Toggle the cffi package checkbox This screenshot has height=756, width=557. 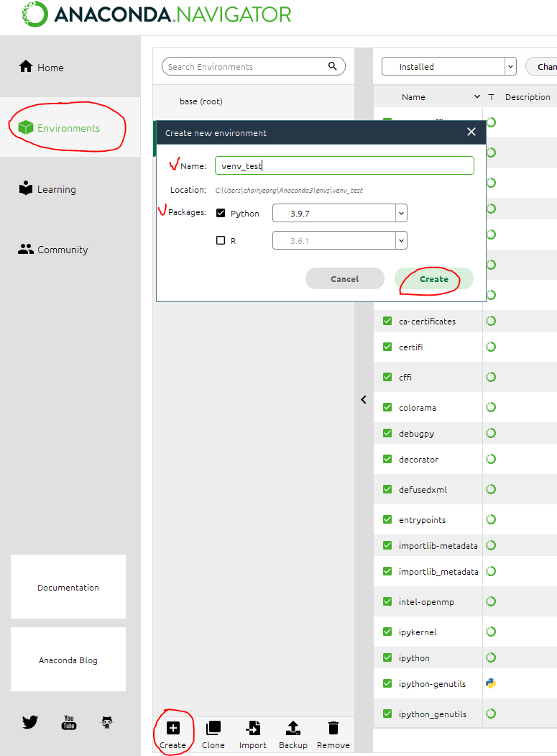pos(387,377)
